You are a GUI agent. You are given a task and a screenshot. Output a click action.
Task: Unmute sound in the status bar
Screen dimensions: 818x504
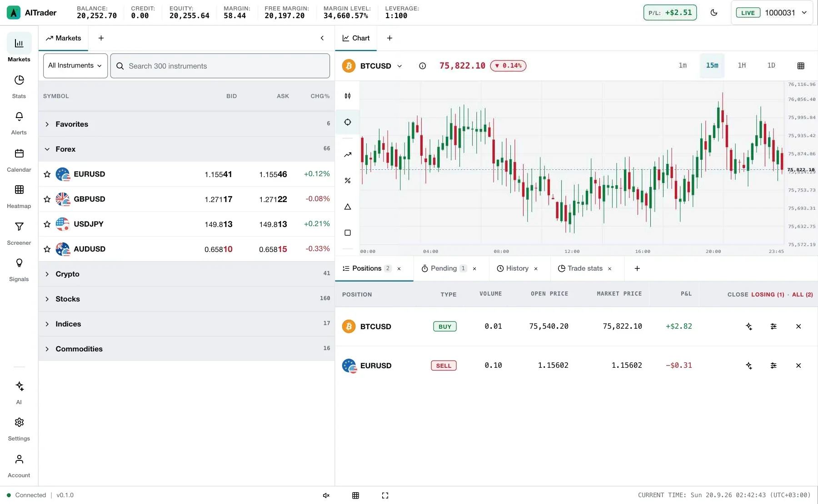click(326, 495)
